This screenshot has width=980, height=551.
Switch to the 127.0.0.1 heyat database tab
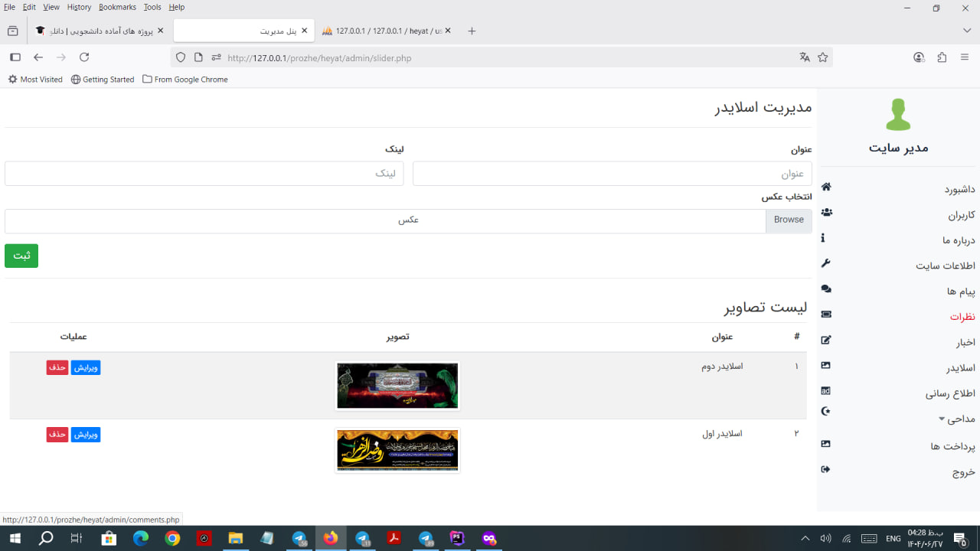383,31
